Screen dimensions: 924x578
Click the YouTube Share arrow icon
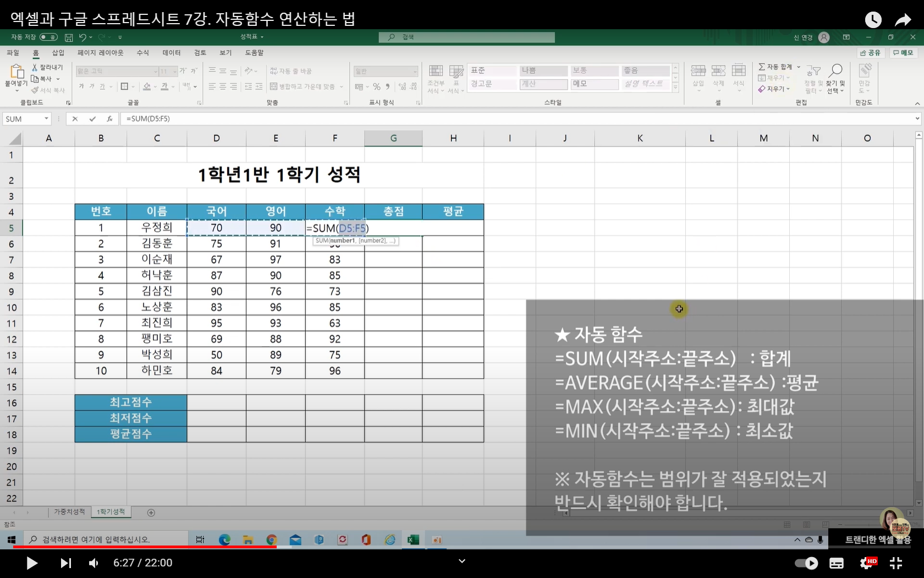tap(903, 20)
